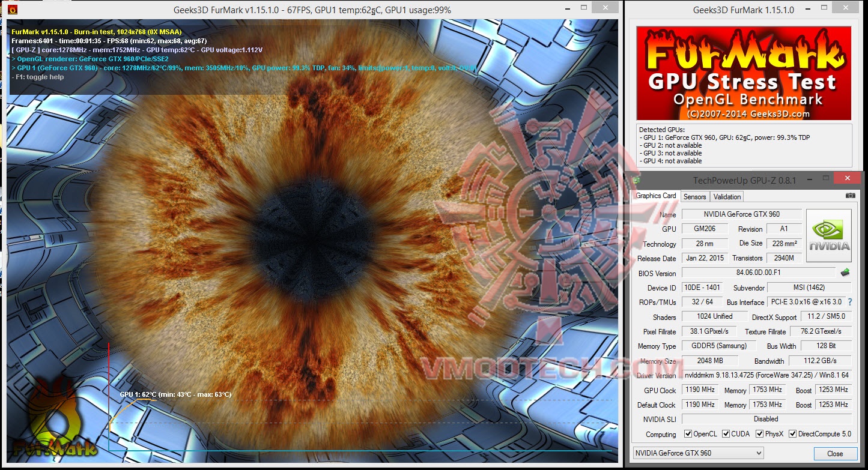This screenshot has width=868, height=470.
Task: Maximize the FurMark render window
Action: [584, 9]
